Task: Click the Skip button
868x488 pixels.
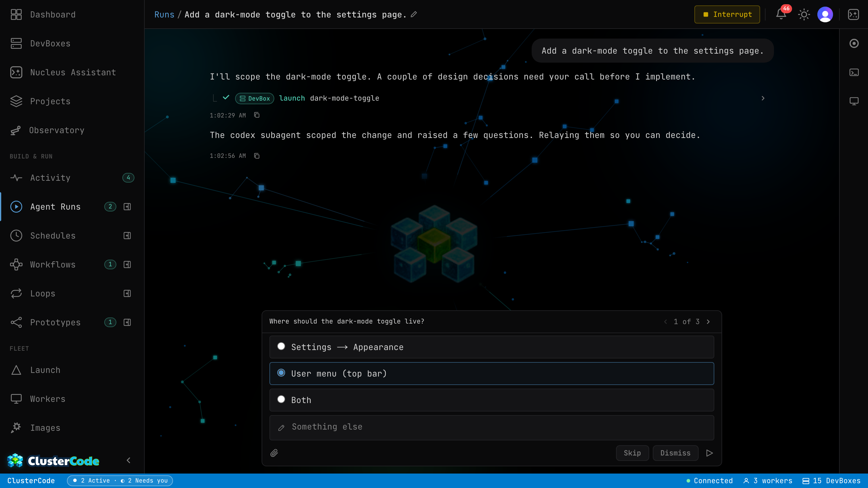Action: pos(632,453)
